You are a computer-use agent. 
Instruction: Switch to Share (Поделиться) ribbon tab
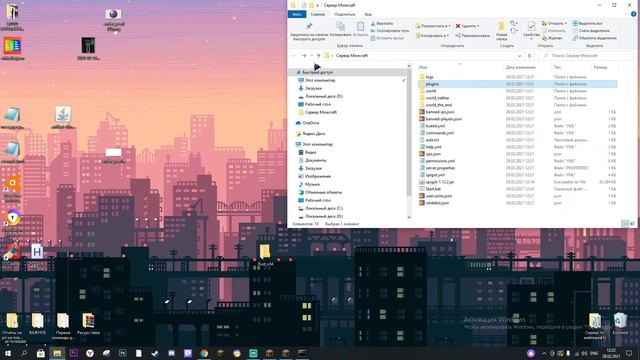coord(344,14)
